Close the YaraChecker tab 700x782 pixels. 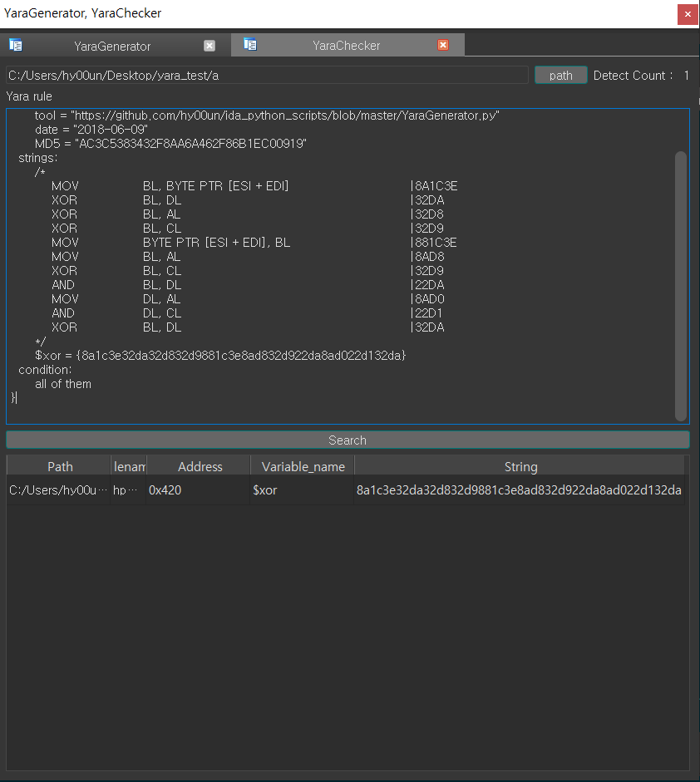point(443,45)
